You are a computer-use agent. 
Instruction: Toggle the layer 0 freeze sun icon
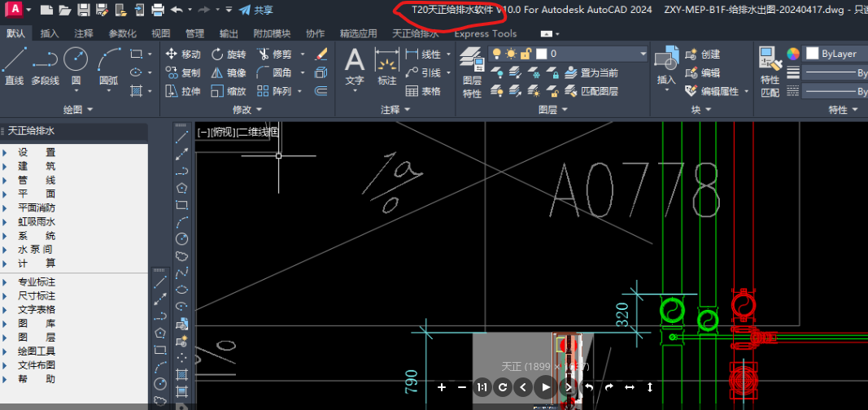[510, 54]
